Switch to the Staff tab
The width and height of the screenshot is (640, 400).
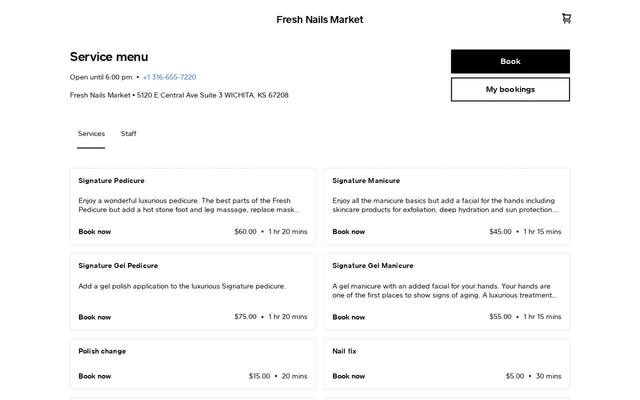pos(129,133)
